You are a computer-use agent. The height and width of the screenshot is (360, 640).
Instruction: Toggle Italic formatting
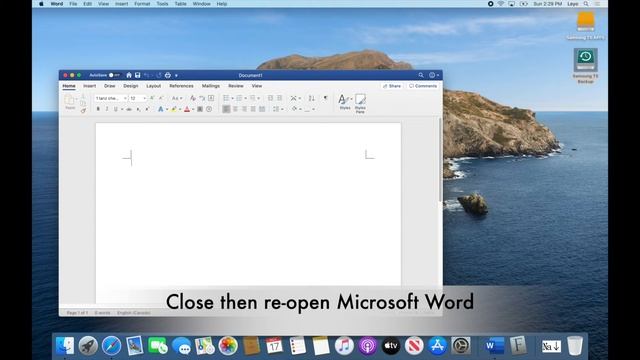(107, 109)
